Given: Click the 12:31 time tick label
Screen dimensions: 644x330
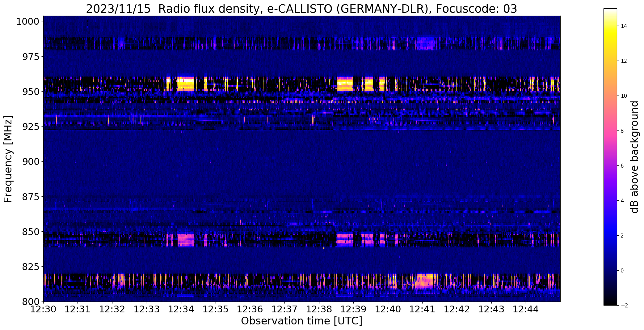Looking at the screenshot, I should (78, 309).
